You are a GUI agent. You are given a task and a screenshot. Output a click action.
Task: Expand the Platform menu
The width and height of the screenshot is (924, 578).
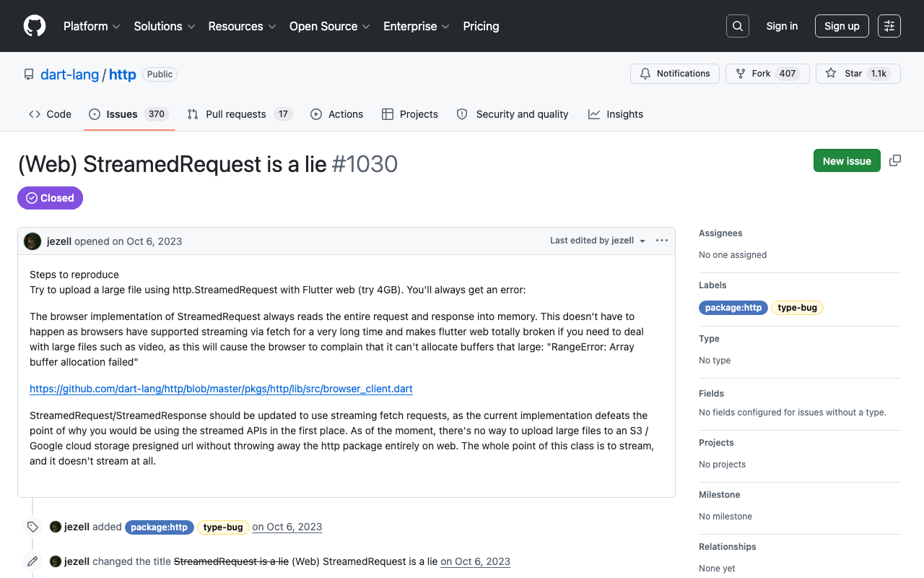pyautogui.click(x=92, y=26)
